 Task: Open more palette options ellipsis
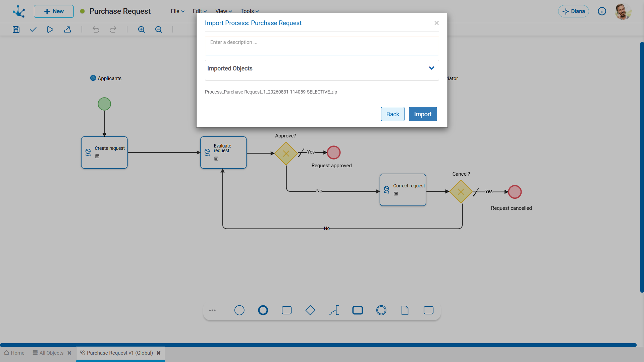[x=212, y=310]
